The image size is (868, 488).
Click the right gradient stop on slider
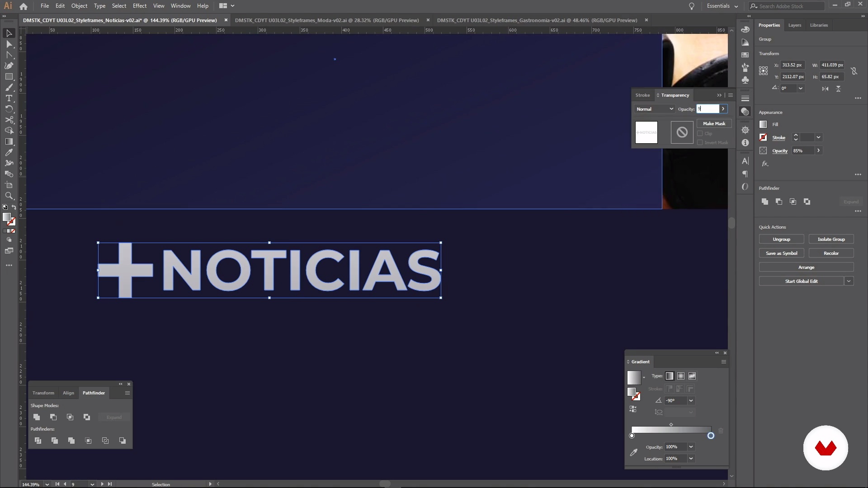[711, 436]
